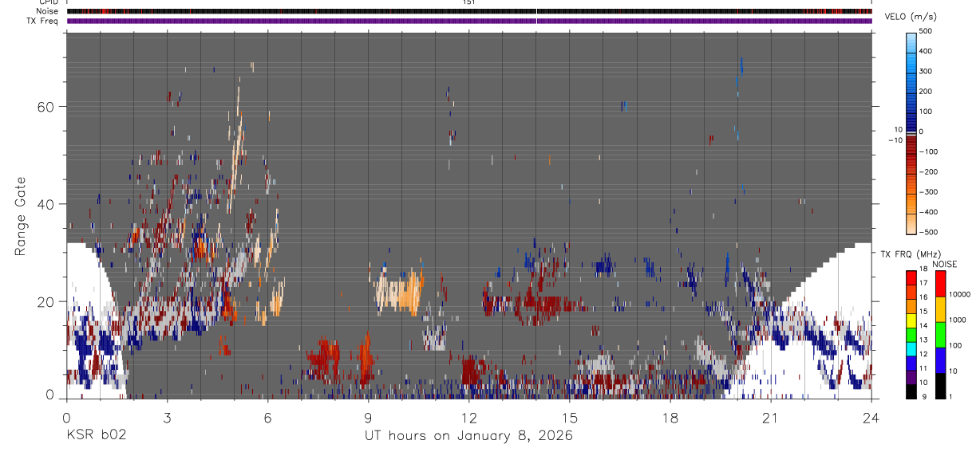980x452 pixels.
Task: Click the noise scale value 10000
Action: click(x=959, y=294)
